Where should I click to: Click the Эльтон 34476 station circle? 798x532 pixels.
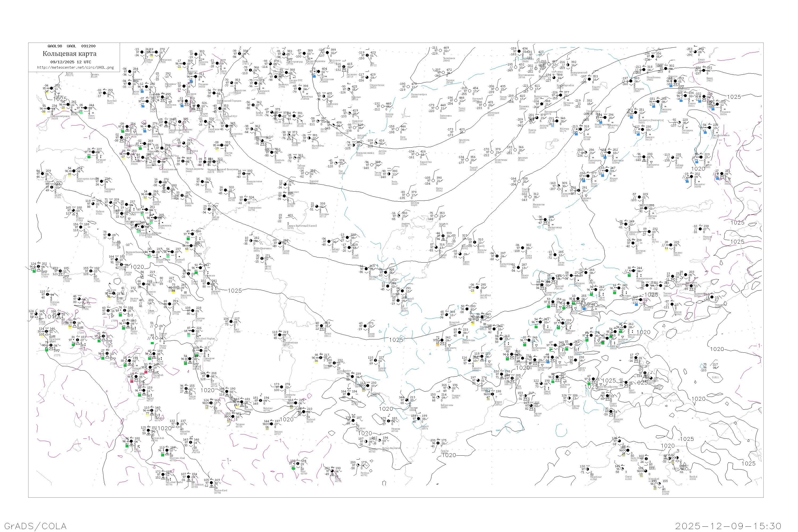[x=222, y=145]
